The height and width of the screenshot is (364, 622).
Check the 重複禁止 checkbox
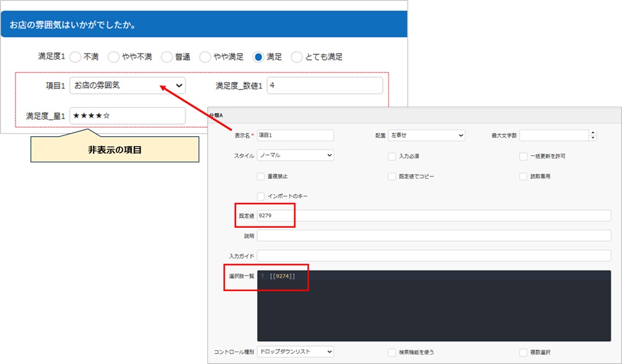coord(261,176)
